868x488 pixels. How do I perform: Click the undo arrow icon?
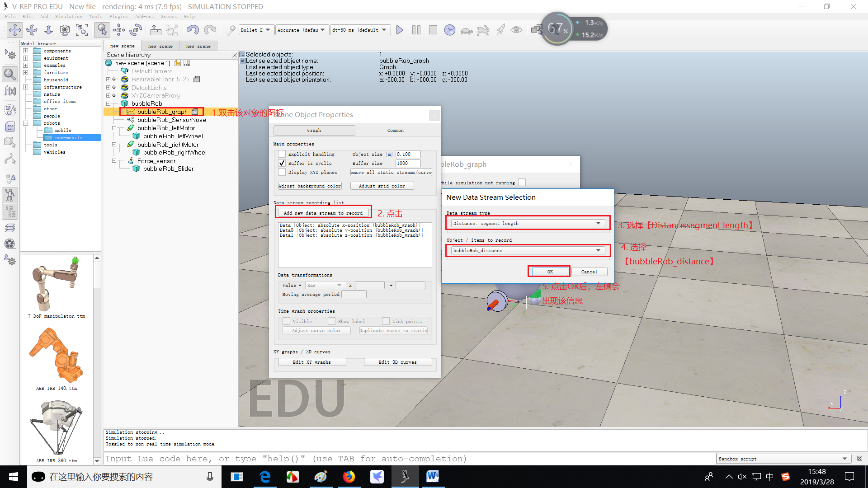193,30
